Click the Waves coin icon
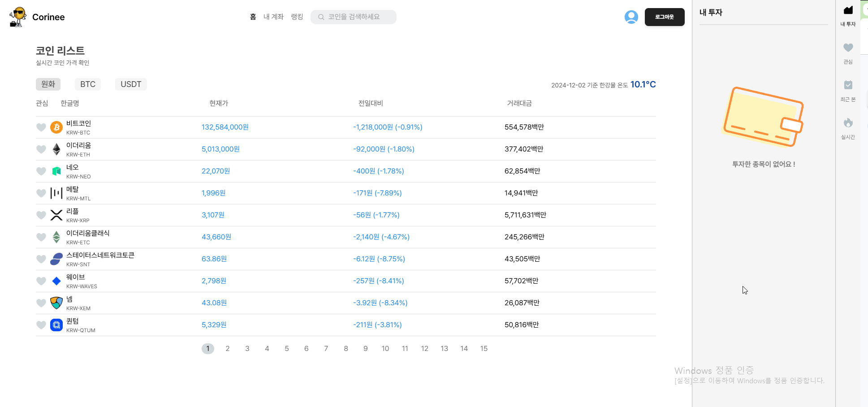This screenshot has width=868, height=407. pyautogui.click(x=56, y=281)
